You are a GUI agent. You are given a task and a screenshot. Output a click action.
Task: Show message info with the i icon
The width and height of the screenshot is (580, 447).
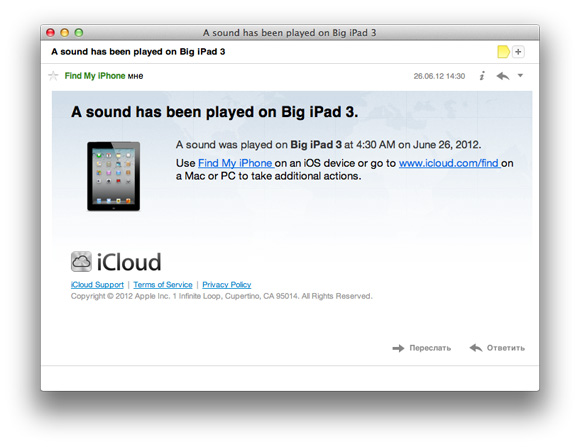click(x=482, y=76)
